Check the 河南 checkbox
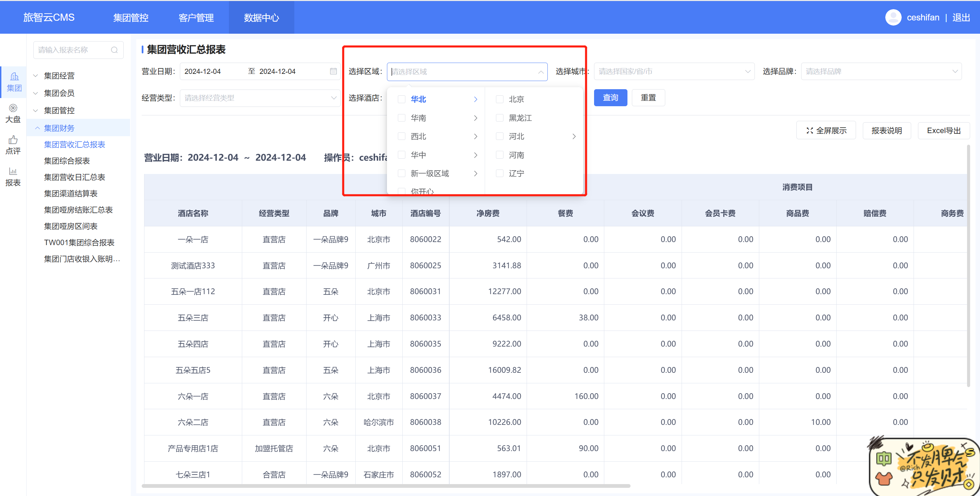Screen dimensions: 980x496 click(499, 155)
